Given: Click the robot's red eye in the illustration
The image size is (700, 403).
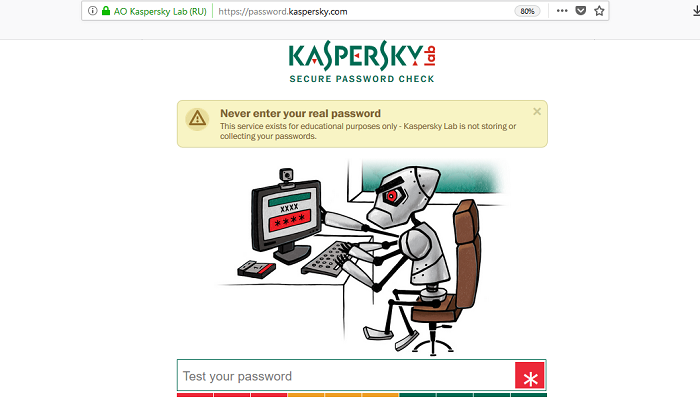Looking at the screenshot, I should (x=392, y=195).
